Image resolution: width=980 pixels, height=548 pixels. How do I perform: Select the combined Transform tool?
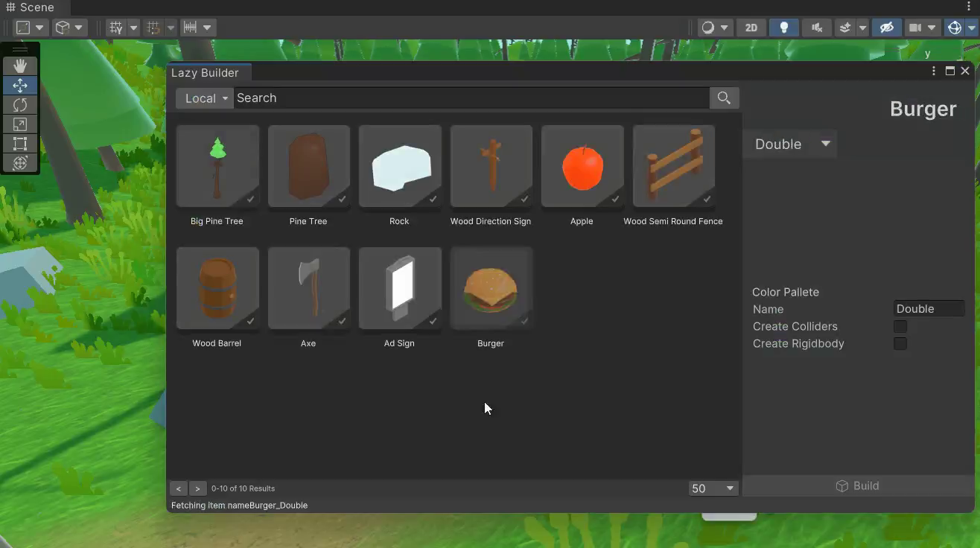pyautogui.click(x=20, y=163)
